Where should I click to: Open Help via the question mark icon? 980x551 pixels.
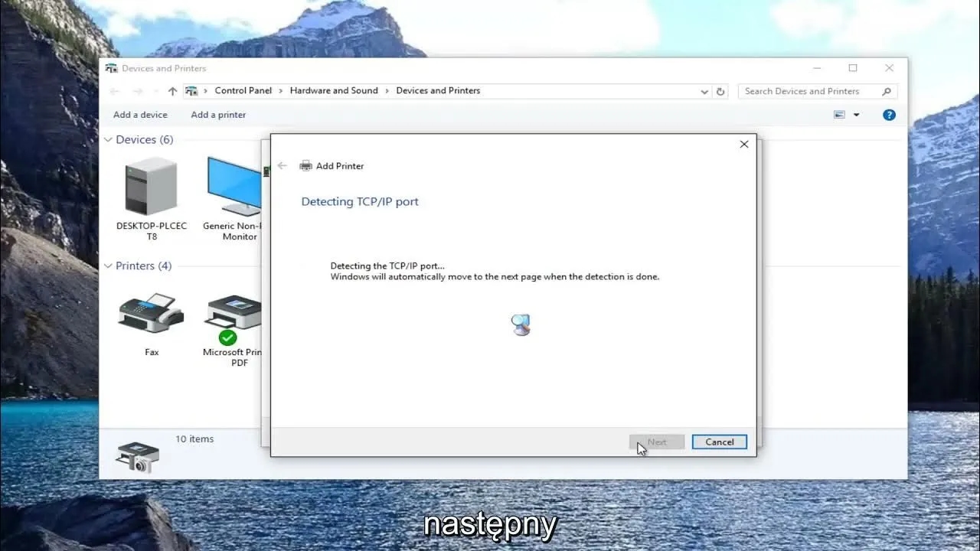888,114
